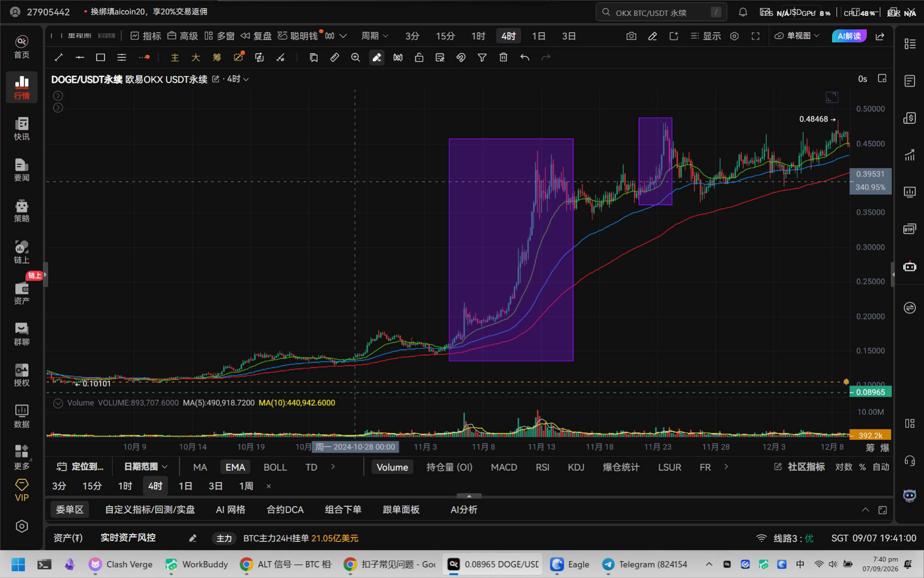The width and height of the screenshot is (924, 578).
Task: Expand more sub-indicators arrow after FR
Action: point(726,467)
